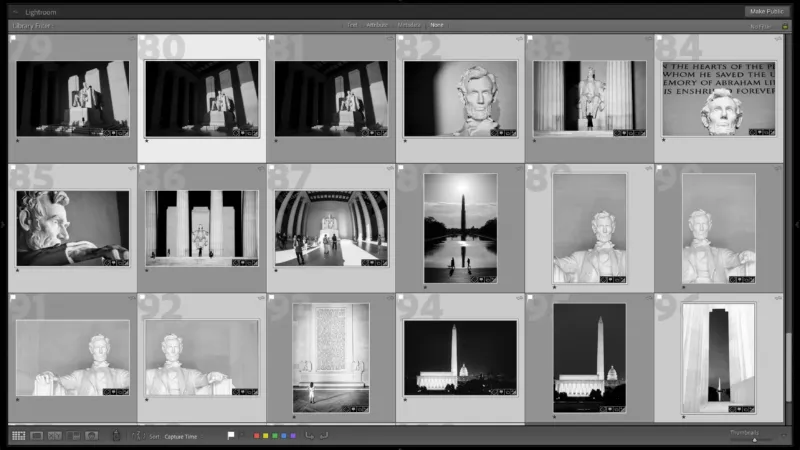This screenshot has height=450, width=800.
Task: Rotate photo left (counter-clockwise) button
Action: (310, 436)
